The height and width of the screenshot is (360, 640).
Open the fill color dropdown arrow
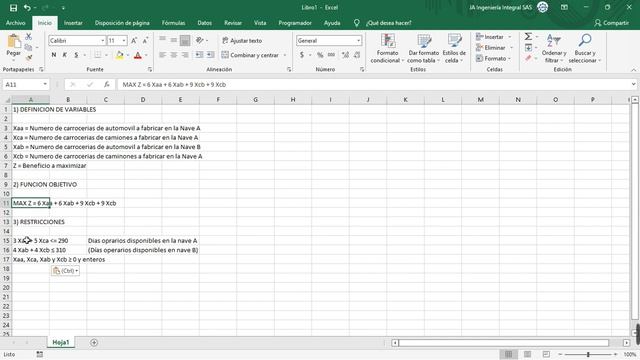tap(128, 55)
